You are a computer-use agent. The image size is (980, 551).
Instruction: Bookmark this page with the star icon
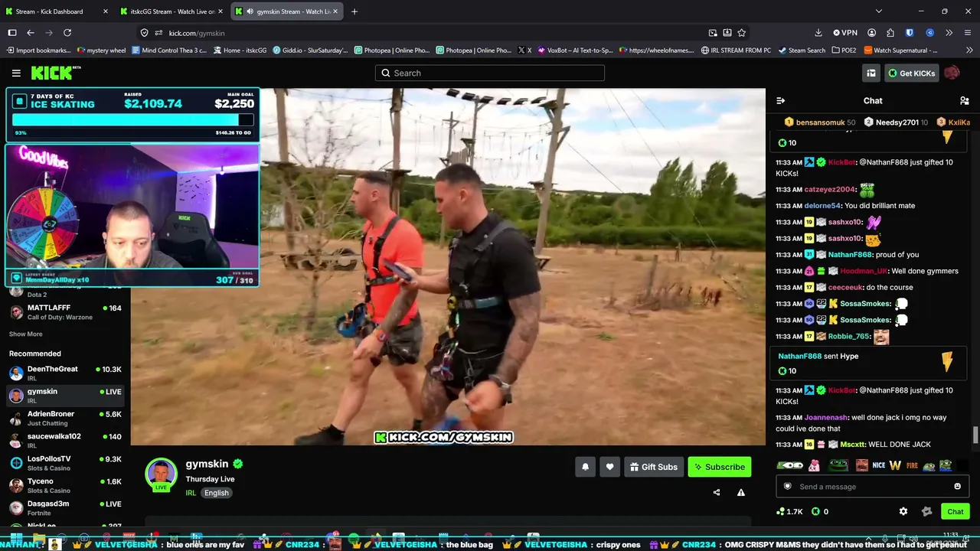741,33
